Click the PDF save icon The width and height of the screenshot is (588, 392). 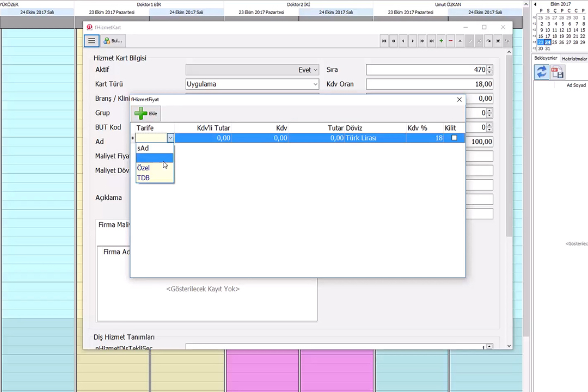(557, 72)
